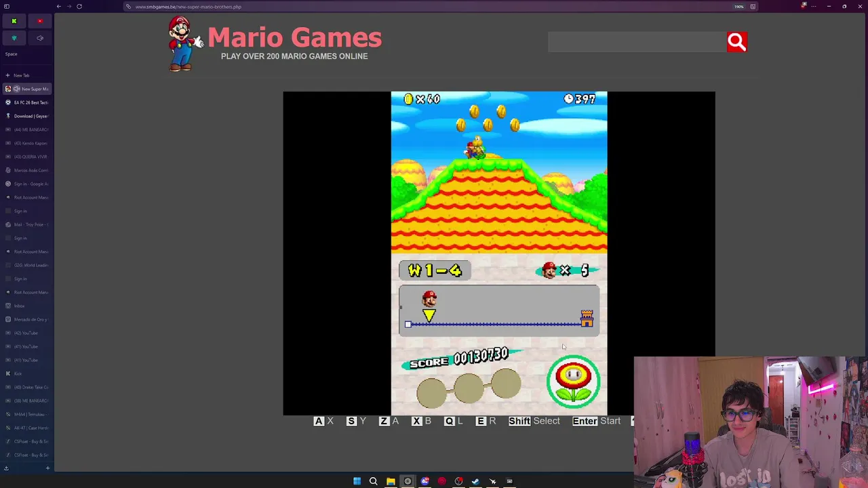Viewport: 868px width, 488px height.
Task: Click the 'Q L' key mapping label
Action: tap(453, 421)
